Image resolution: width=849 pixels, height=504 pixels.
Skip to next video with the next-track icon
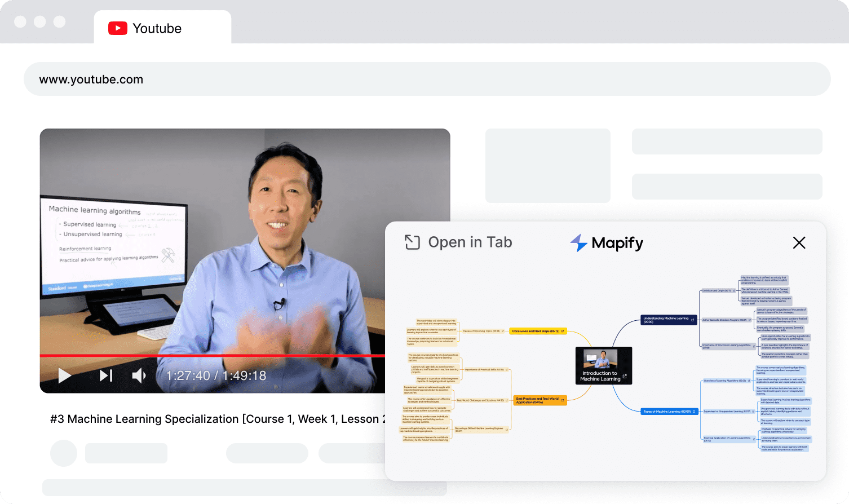click(106, 375)
